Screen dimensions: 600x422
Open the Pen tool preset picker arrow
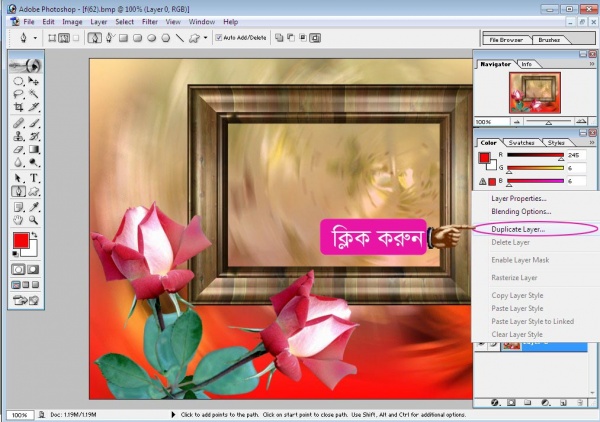point(35,38)
